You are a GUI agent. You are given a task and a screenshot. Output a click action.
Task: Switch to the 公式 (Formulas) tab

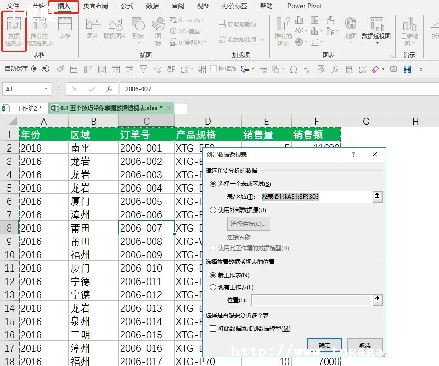tap(127, 6)
